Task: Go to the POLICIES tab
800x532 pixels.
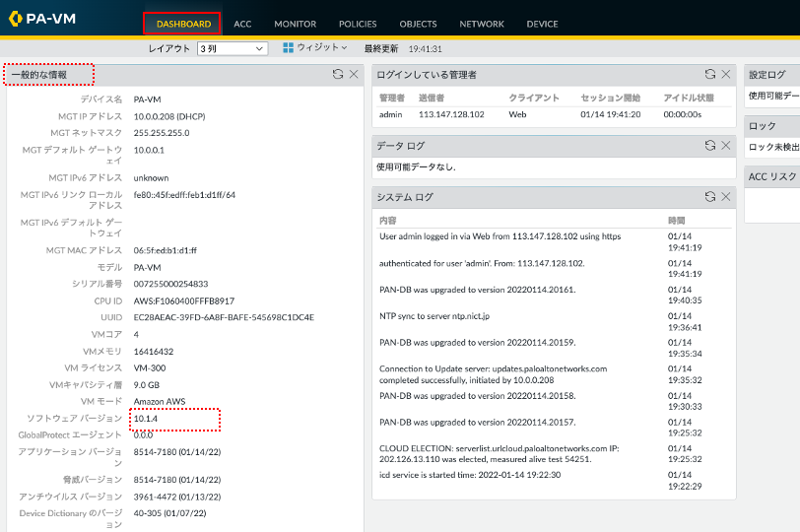Action: (358, 24)
